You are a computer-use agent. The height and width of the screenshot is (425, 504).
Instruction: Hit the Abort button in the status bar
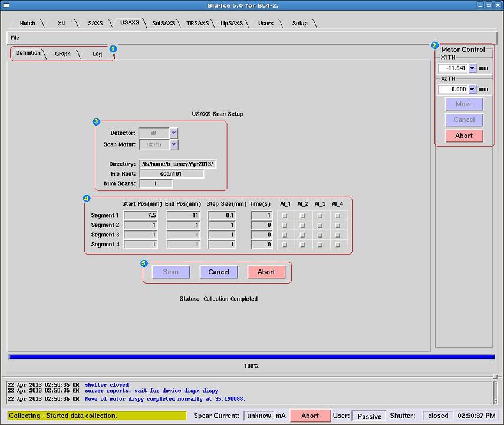click(x=310, y=416)
